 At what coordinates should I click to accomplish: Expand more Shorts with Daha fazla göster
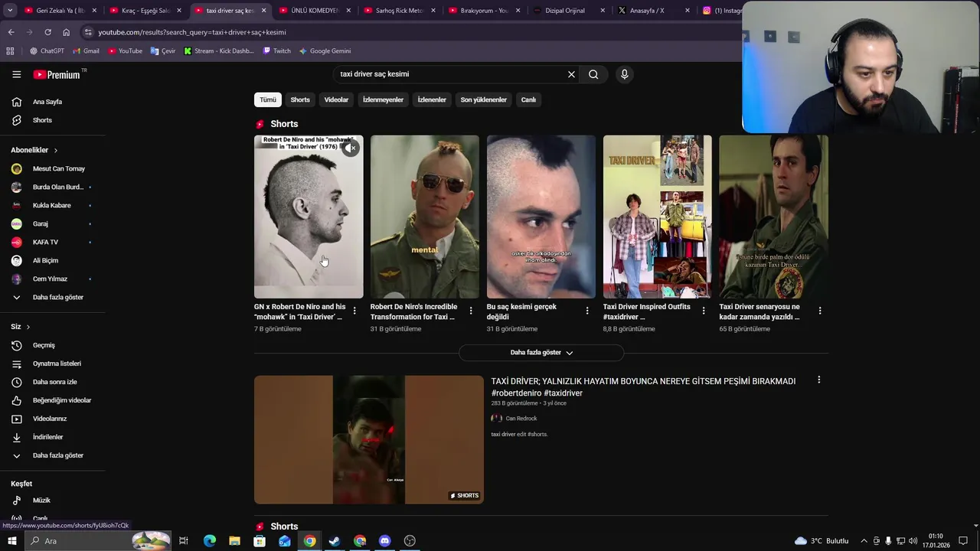coord(541,353)
